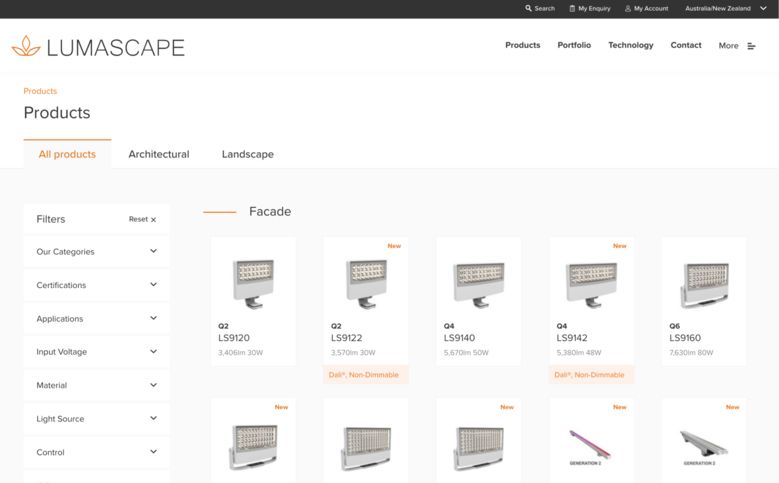Switch to the Architectural tab
The width and height of the screenshot is (779, 483).
pos(158,154)
